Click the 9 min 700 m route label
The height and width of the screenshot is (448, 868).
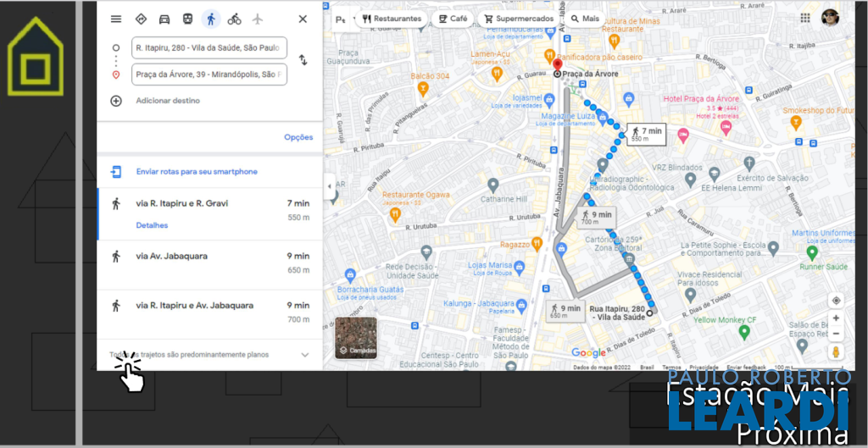coord(596,218)
